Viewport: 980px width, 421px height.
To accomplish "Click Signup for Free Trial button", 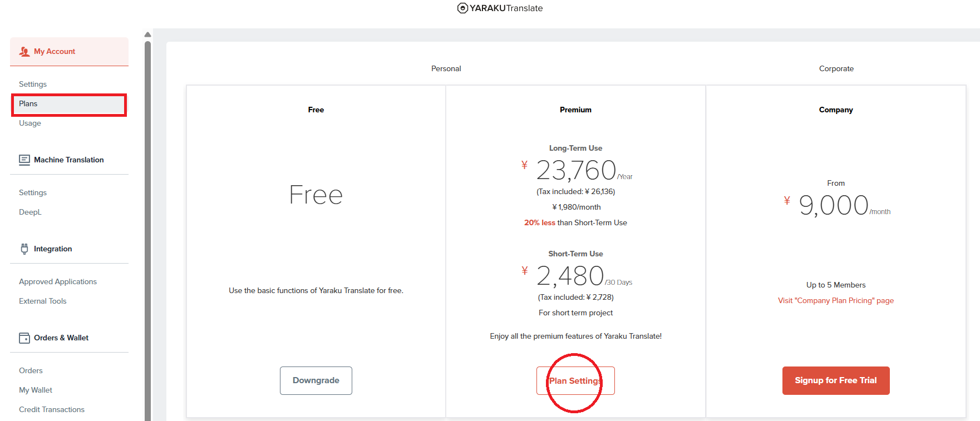I will (x=836, y=380).
